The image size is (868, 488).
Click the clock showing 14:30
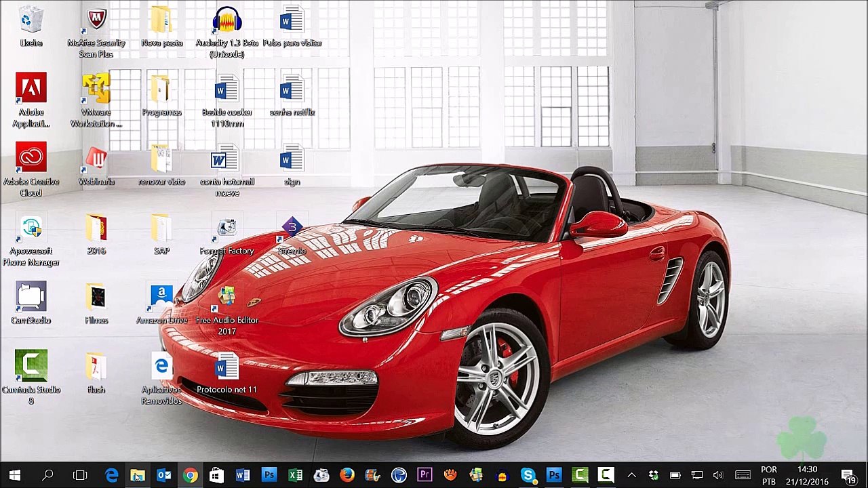(x=807, y=475)
